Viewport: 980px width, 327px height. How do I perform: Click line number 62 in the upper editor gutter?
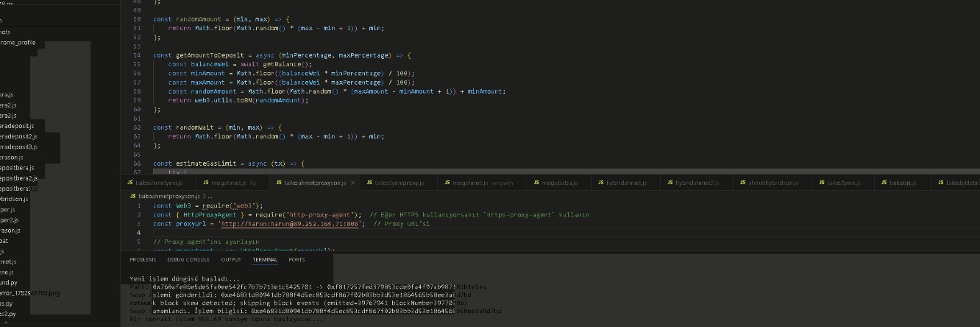(x=137, y=127)
